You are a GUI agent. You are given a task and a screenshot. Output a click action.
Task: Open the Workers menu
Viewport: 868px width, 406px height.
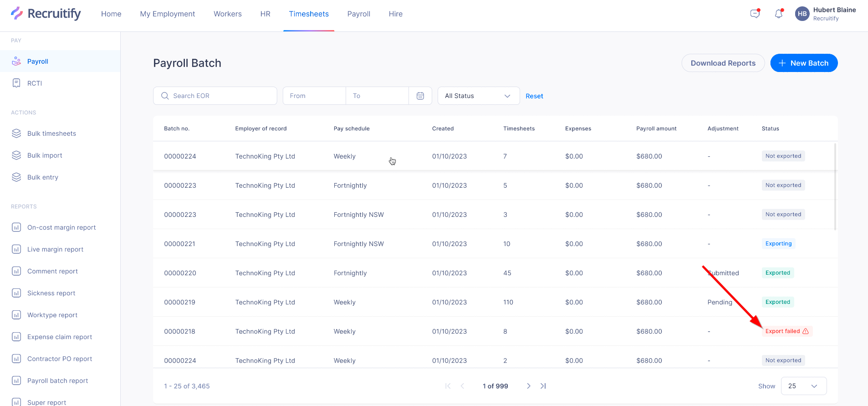228,14
